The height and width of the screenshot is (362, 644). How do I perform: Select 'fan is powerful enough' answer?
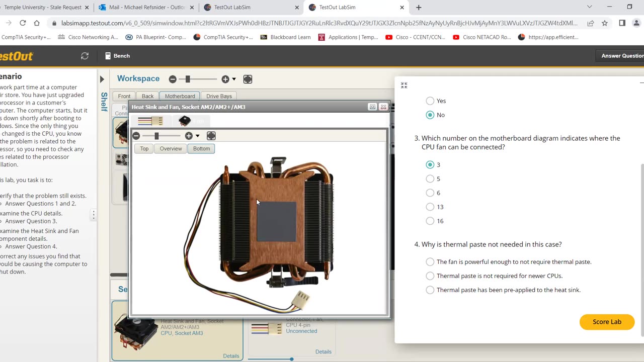pyautogui.click(x=430, y=261)
